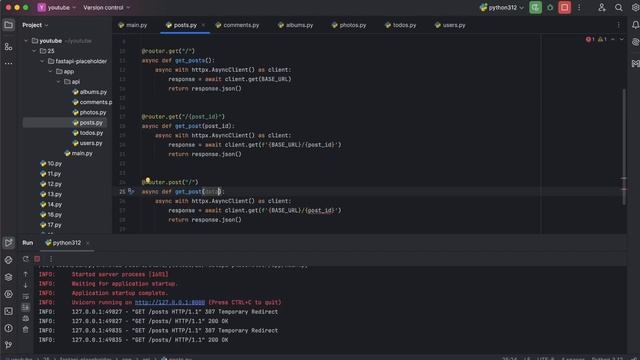
Task: Open the Project tool window folder icon
Action: (x=8, y=25)
